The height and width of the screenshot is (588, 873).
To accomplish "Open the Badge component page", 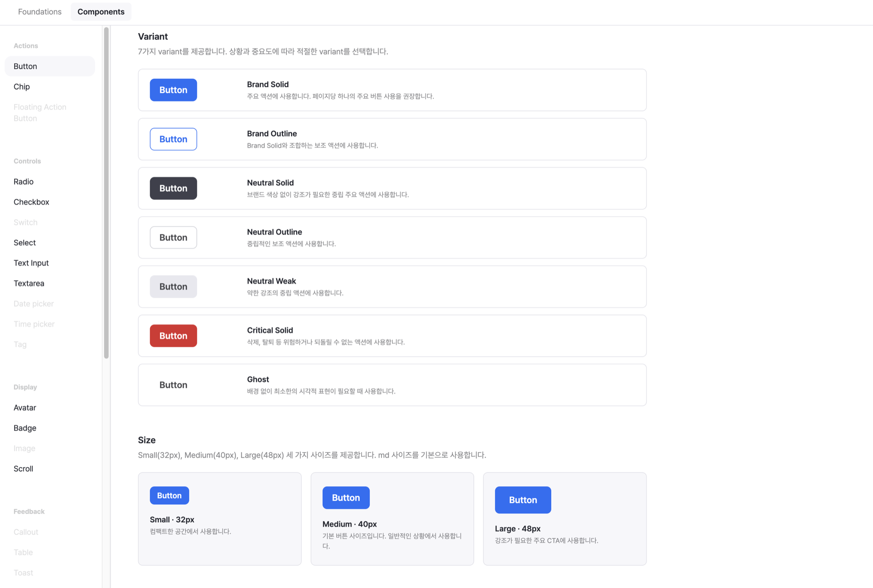I will pyautogui.click(x=50, y=428).
